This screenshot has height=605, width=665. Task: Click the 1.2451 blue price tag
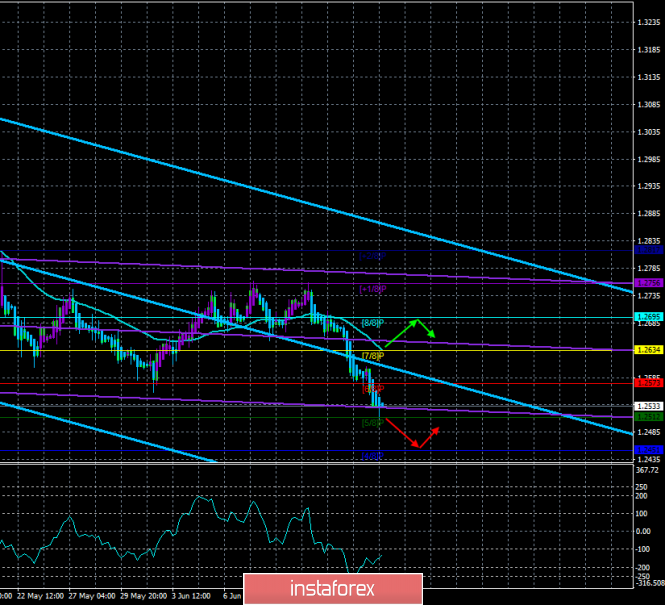(x=648, y=450)
